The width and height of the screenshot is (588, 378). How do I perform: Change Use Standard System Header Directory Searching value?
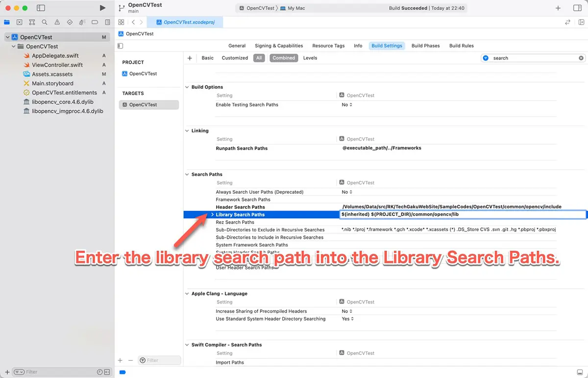pos(348,319)
